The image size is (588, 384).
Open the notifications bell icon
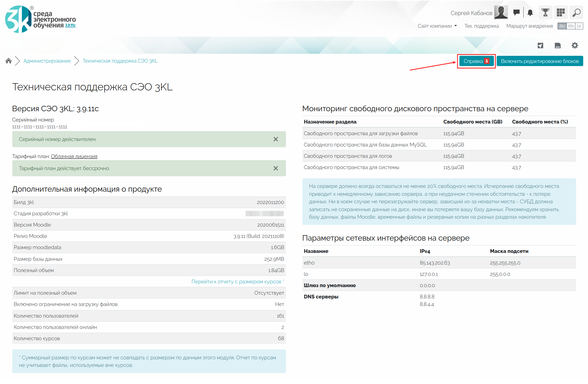530,13
